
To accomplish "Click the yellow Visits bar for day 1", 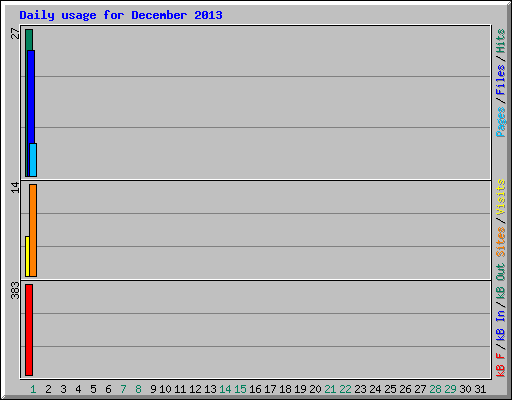I will [x=27, y=256].
